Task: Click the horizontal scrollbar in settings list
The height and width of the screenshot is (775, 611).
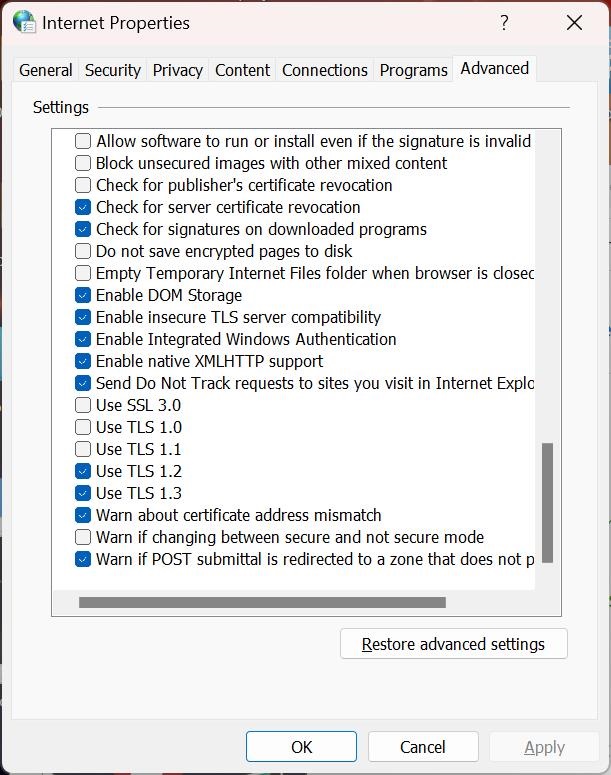Action: pyautogui.click(x=262, y=602)
